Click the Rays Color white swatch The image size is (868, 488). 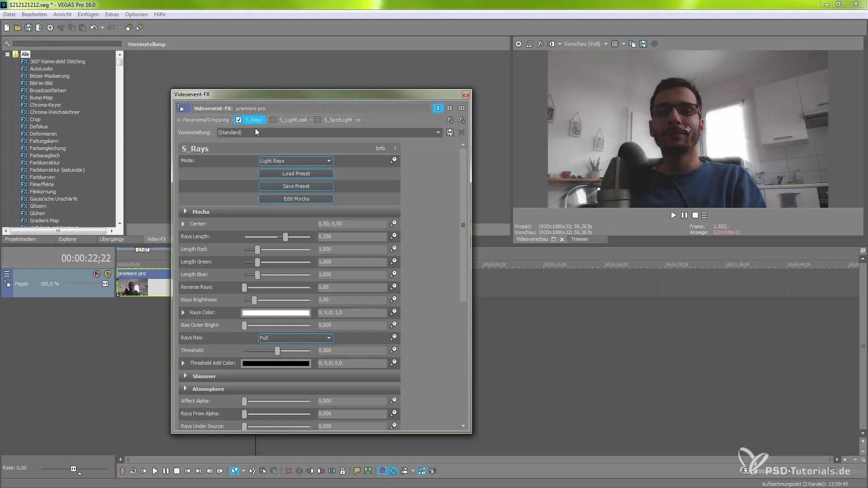pos(276,313)
